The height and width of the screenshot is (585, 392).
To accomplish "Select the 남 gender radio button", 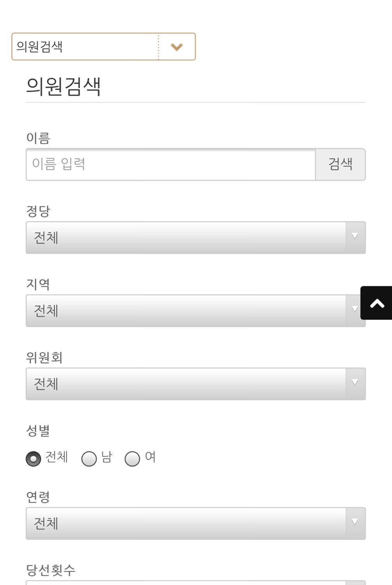I will click(x=89, y=459).
